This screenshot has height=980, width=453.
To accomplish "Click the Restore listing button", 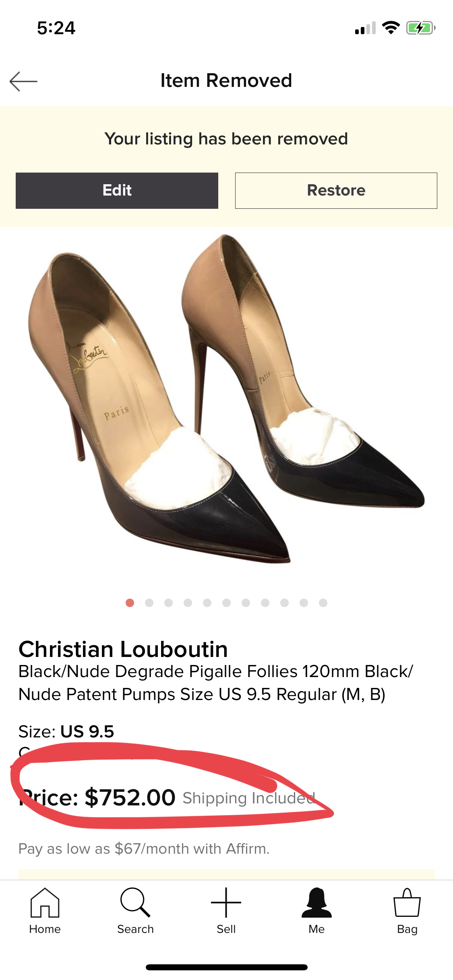I will click(336, 191).
